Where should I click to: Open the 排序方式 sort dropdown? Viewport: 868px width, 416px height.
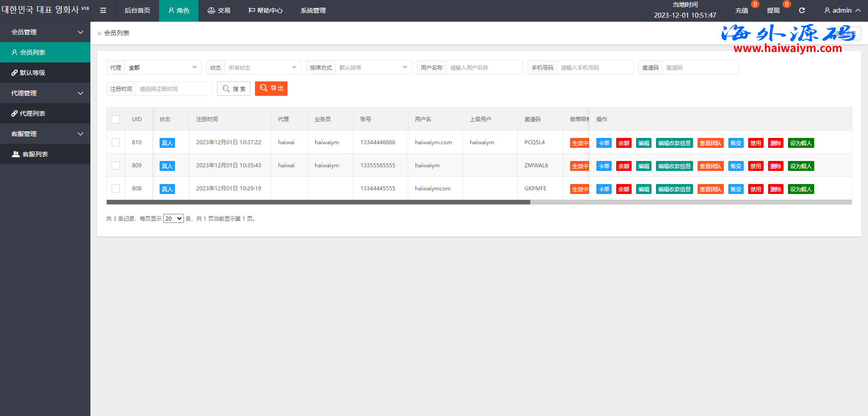pos(373,67)
